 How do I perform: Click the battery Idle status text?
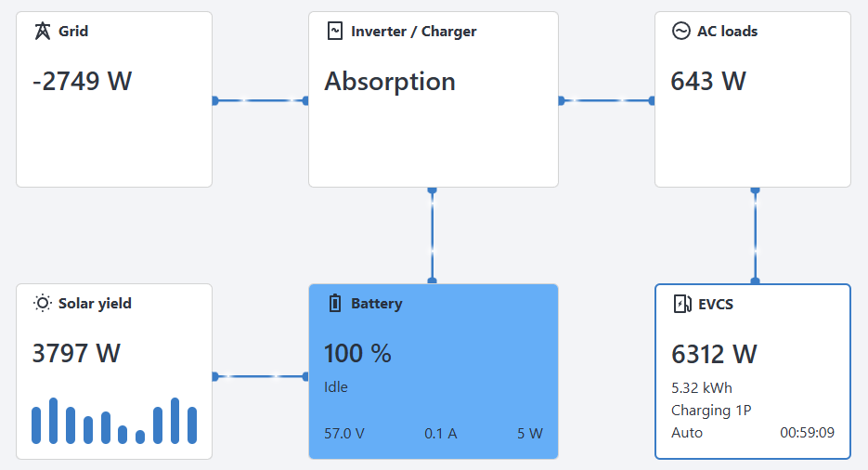(336, 386)
